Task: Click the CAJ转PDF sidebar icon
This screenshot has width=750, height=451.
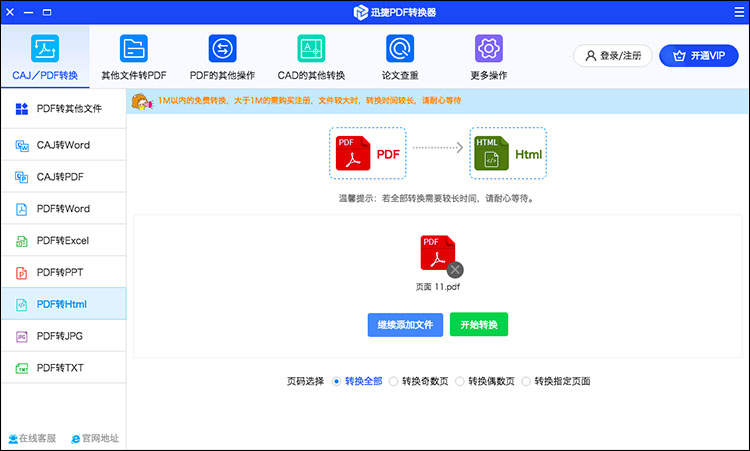Action: pos(22,177)
